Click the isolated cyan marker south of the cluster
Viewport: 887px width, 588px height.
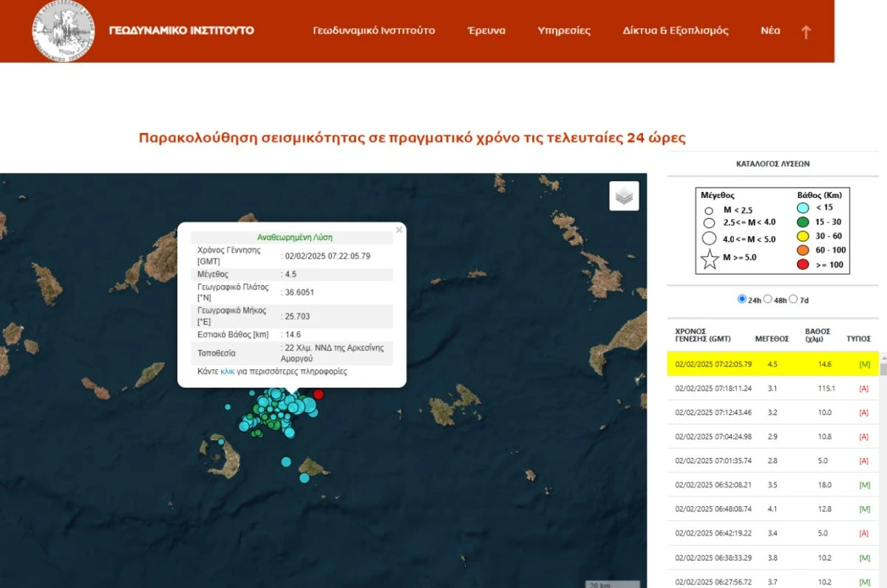pyautogui.click(x=286, y=462)
